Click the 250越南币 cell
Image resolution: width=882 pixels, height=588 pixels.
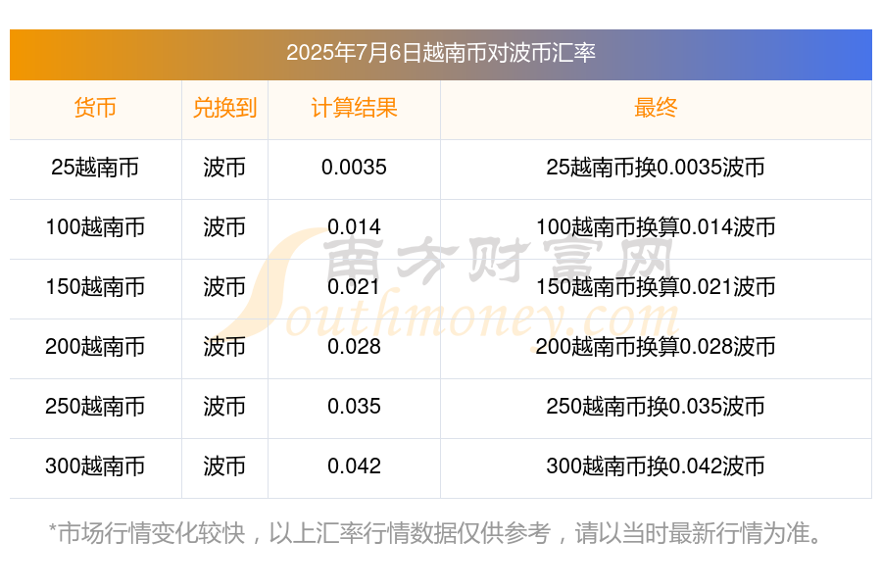pos(95,407)
